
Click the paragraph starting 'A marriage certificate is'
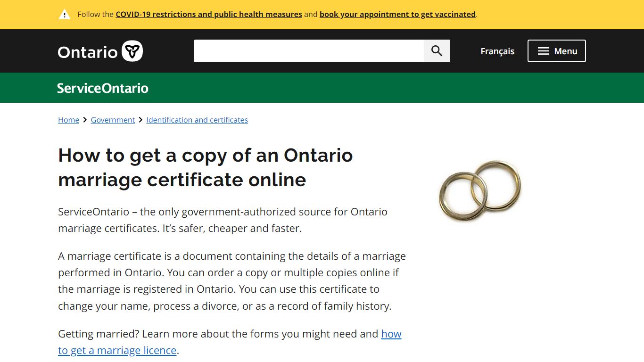click(232, 281)
